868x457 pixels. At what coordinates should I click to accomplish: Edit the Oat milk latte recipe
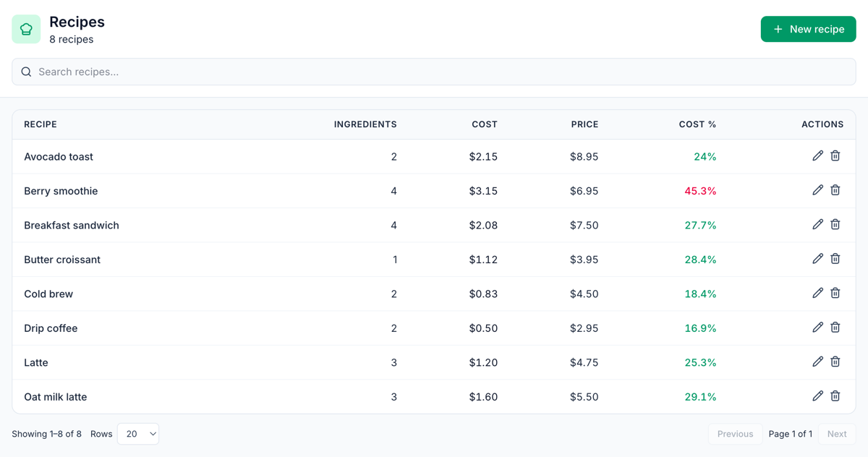click(x=817, y=396)
